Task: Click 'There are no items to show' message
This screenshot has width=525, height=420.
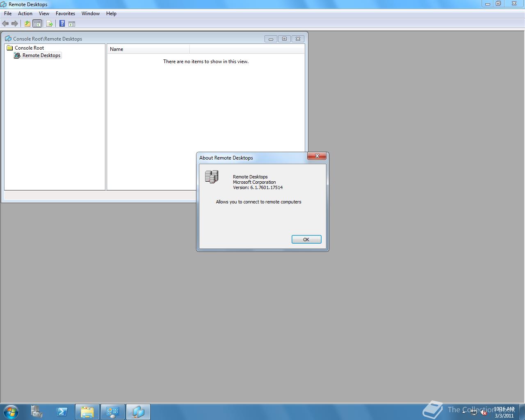Action: 206,62
